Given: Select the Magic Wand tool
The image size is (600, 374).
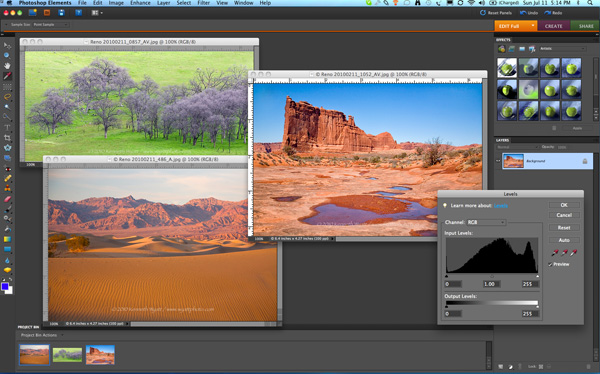Looking at the screenshot, I should (7, 107).
